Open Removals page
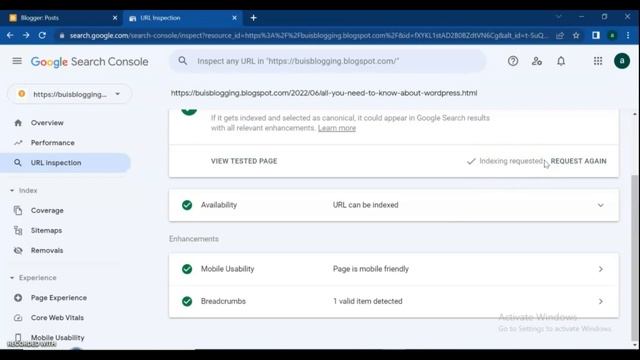Viewport: 640px width, 360px height. [x=47, y=251]
